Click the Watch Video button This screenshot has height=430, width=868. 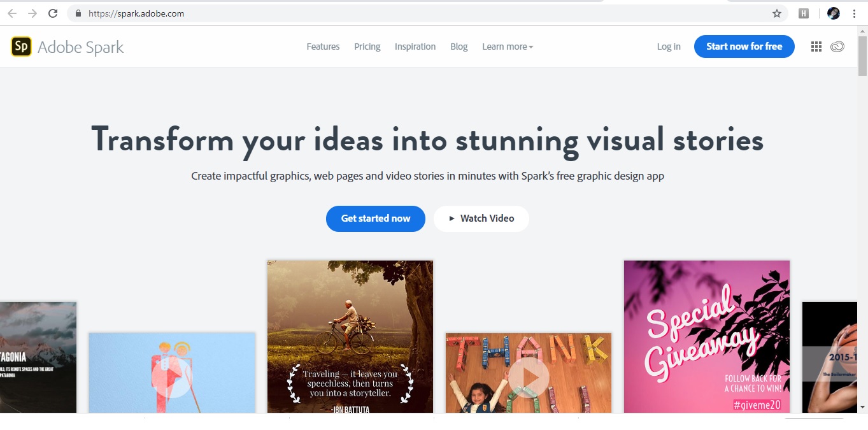coord(481,219)
